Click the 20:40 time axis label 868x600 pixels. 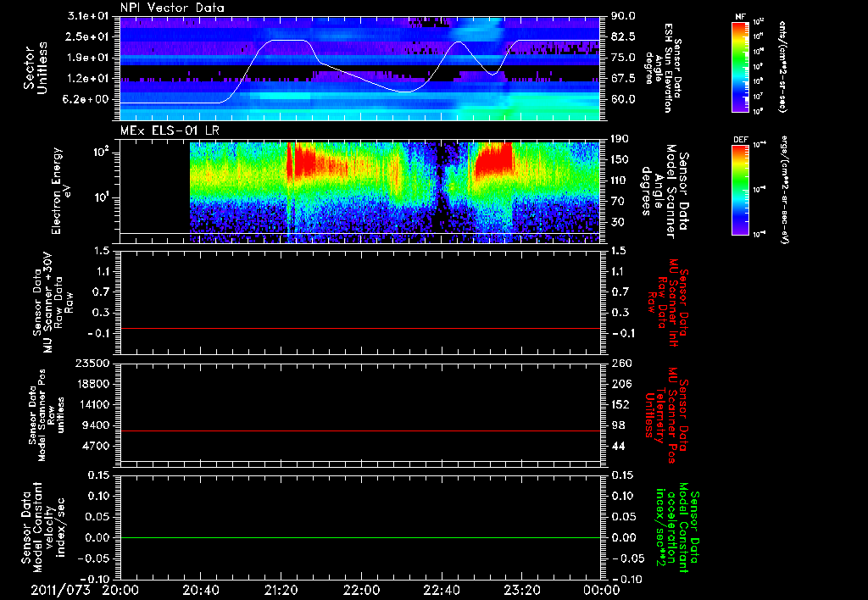click(x=200, y=590)
